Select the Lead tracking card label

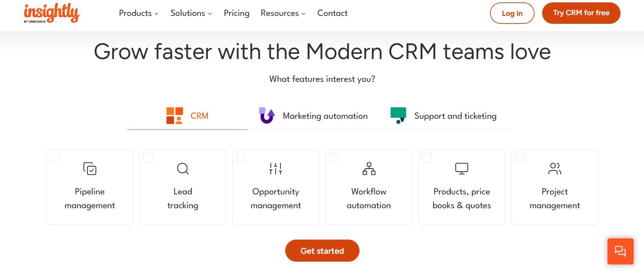(183, 199)
